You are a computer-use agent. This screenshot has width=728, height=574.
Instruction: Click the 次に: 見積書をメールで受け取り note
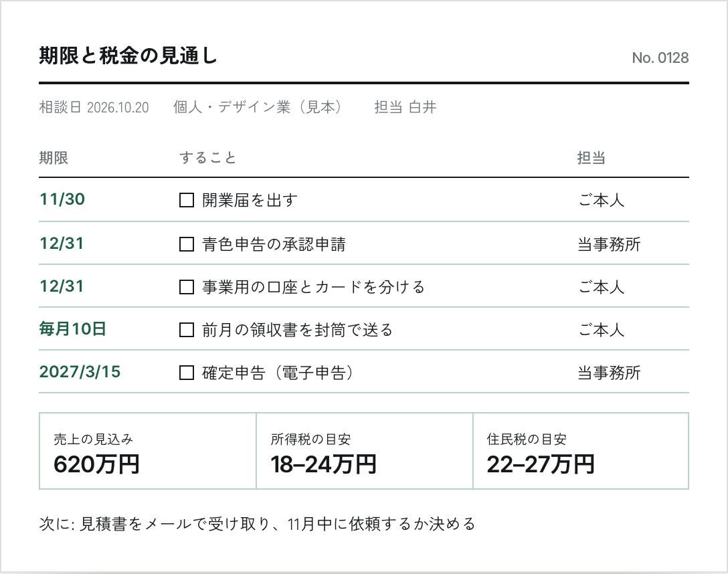[x=258, y=524]
